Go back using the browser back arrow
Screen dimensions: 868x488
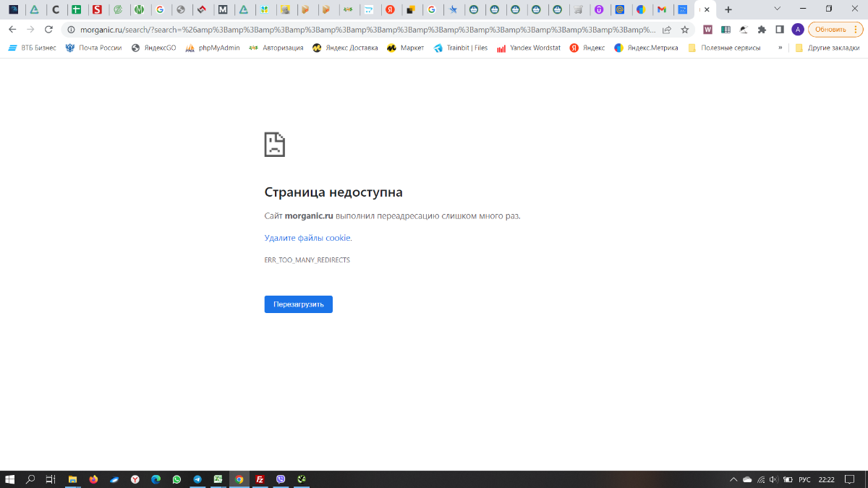pos(12,30)
